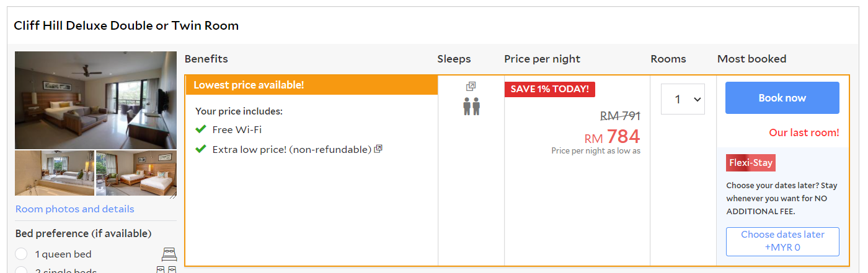868x273 pixels.
Task: Click the Price per night column header
Action: tap(542, 59)
